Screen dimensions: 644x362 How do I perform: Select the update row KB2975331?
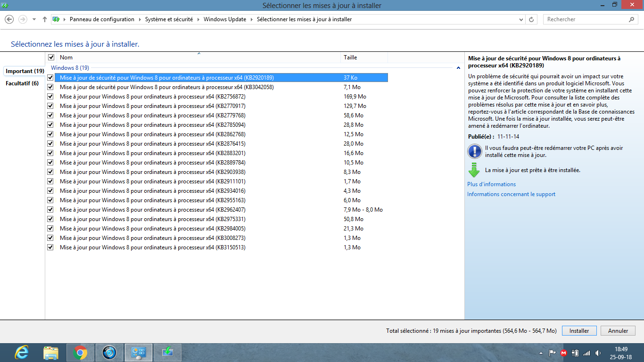click(221, 219)
